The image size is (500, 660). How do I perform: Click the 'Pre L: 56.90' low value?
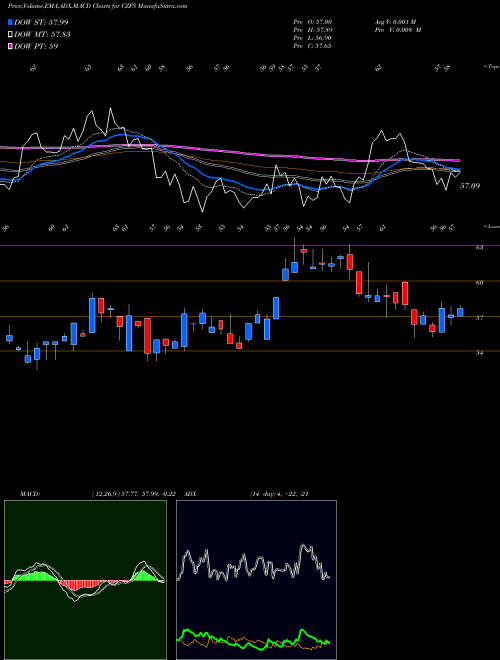pos(313,38)
